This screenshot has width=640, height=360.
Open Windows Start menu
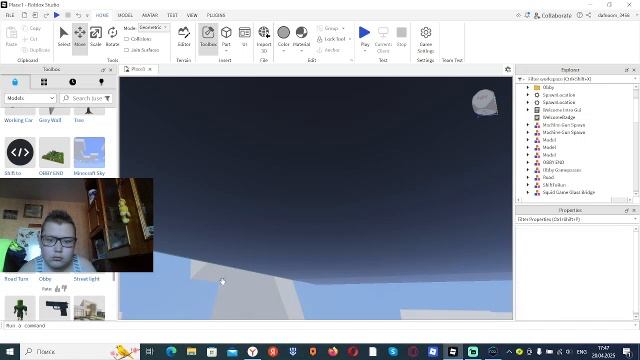pyautogui.click(x=10, y=351)
